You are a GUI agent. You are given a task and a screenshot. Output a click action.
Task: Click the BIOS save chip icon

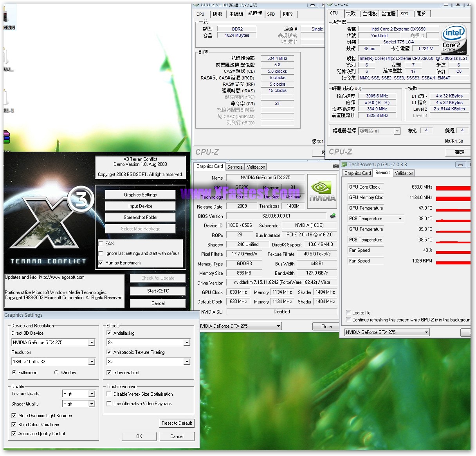pos(333,216)
